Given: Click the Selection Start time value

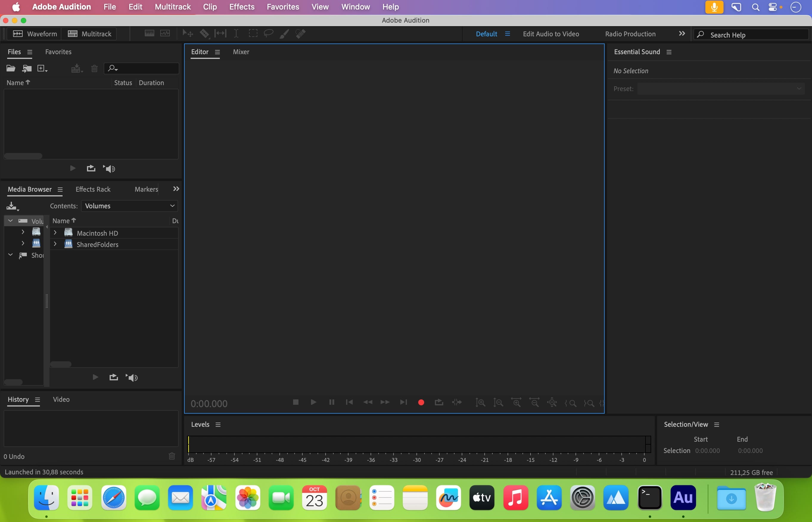Looking at the screenshot, I should [707, 451].
